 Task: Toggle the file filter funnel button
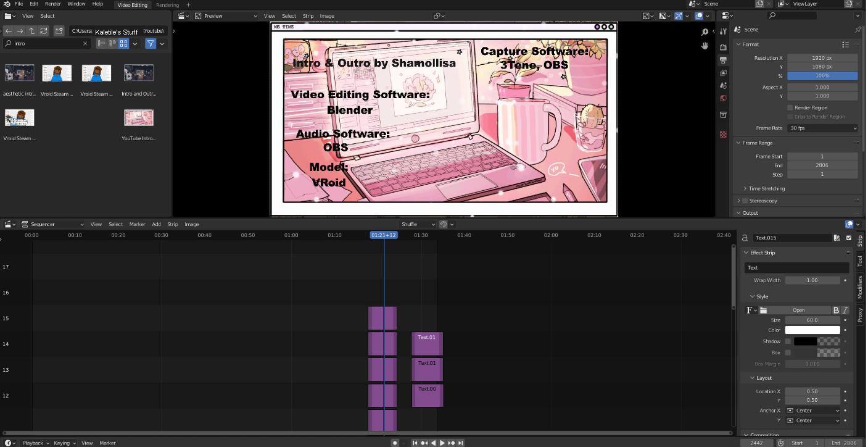point(151,44)
